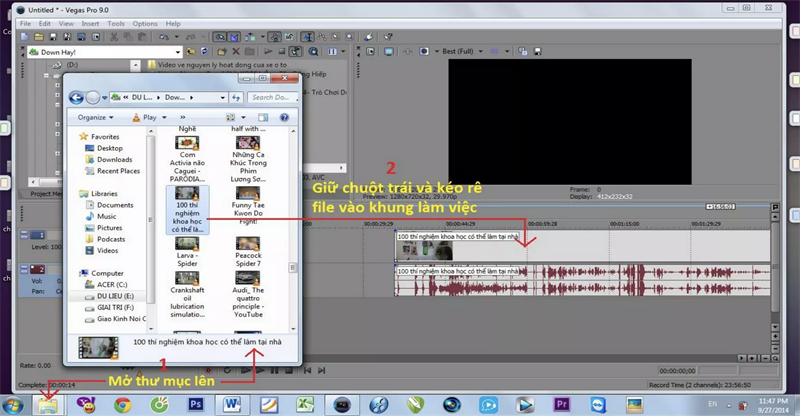Open the Tools menu
The image size is (800, 416).
coord(116,23)
